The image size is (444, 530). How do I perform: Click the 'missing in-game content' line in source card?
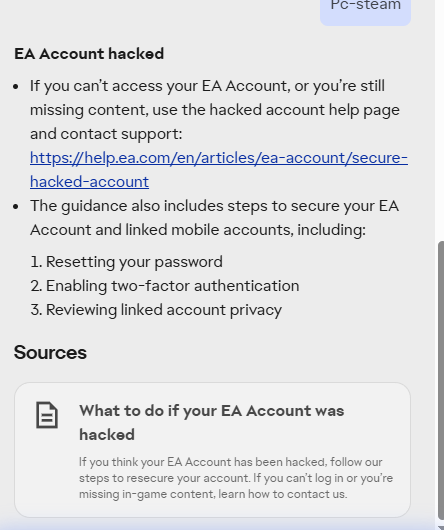tap(213, 494)
